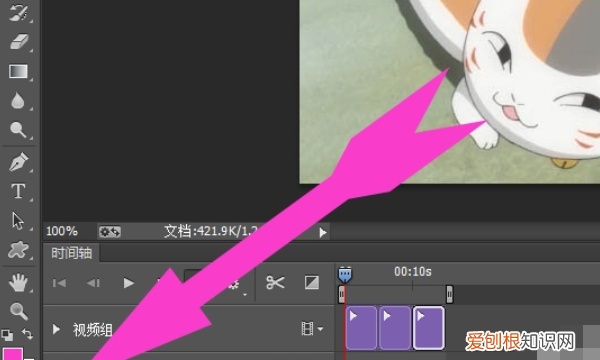This screenshot has width=600, height=360.
Task: Play the timeline animation
Action: [129, 283]
